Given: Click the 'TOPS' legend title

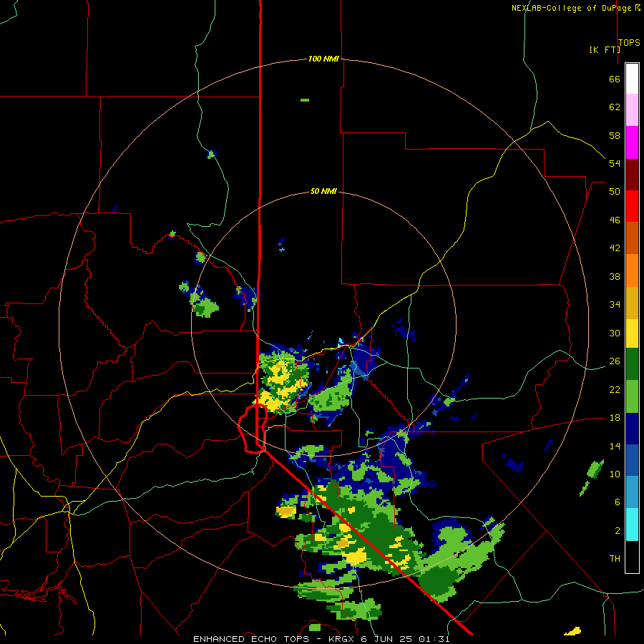Looking at the screenshot, I should coord(629,43).
